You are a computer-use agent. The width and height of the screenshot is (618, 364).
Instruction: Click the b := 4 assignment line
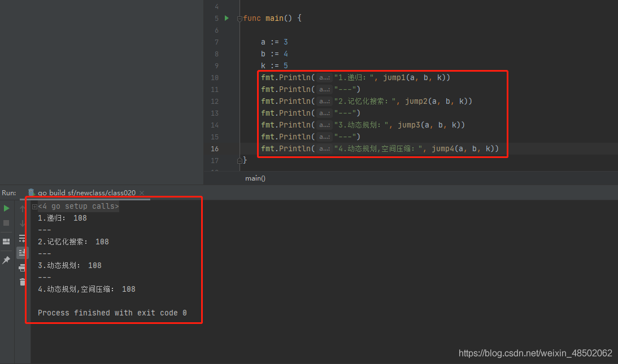click(x=275, y=54)
